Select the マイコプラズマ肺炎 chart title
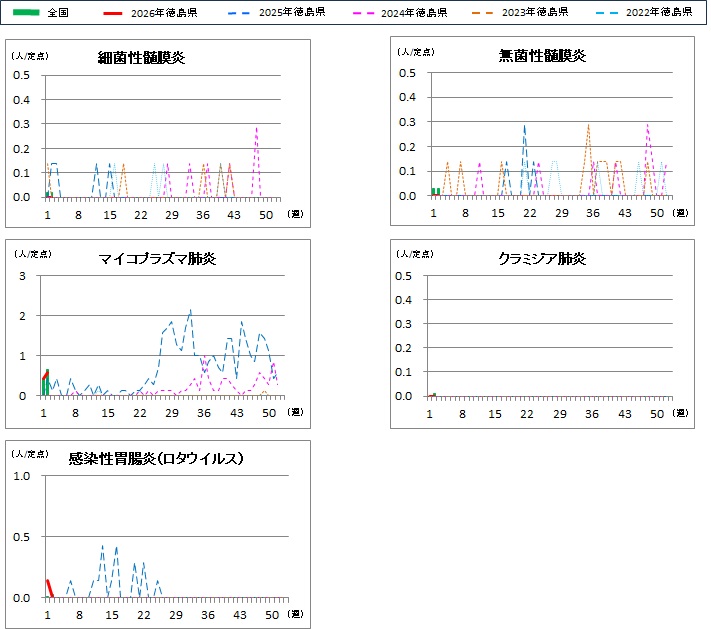711x629 pixels. [x=157, y=259]
